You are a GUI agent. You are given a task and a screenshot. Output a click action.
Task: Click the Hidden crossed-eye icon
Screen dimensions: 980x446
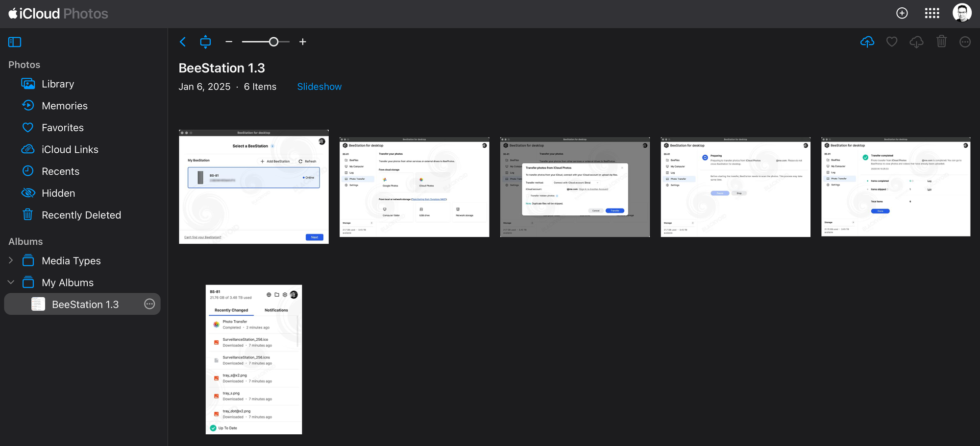(x=28, y=193)
